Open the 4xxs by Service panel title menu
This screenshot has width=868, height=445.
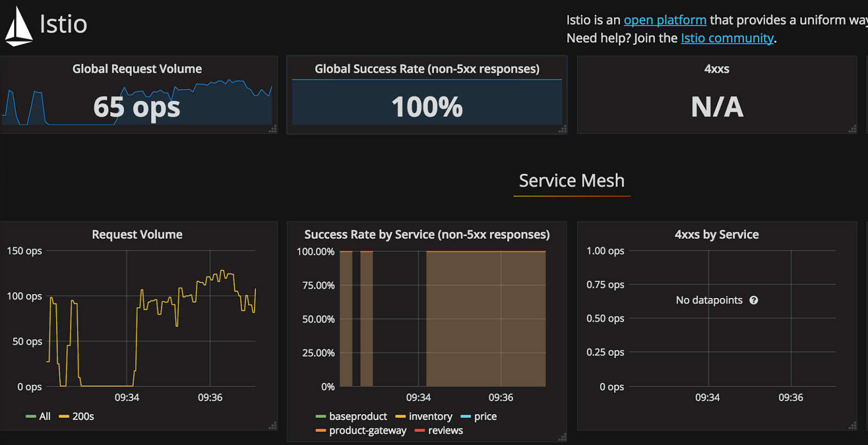[x=716, y=234]
